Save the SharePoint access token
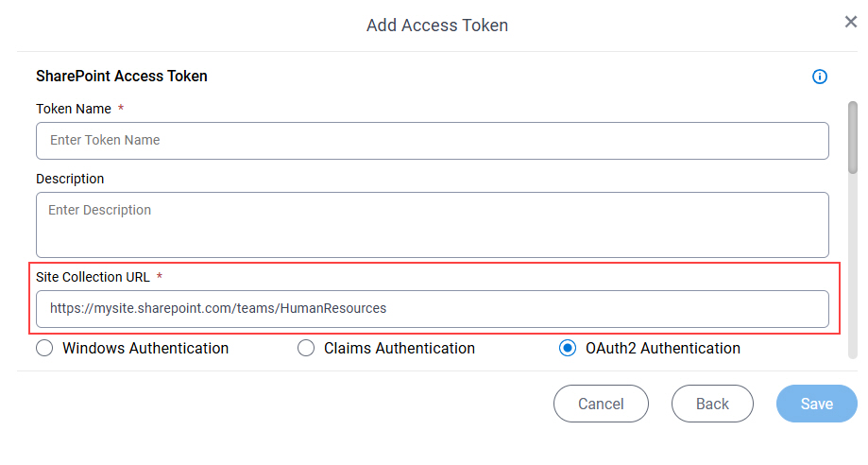This screenshot has height=465, width=868. pos(816,404)
